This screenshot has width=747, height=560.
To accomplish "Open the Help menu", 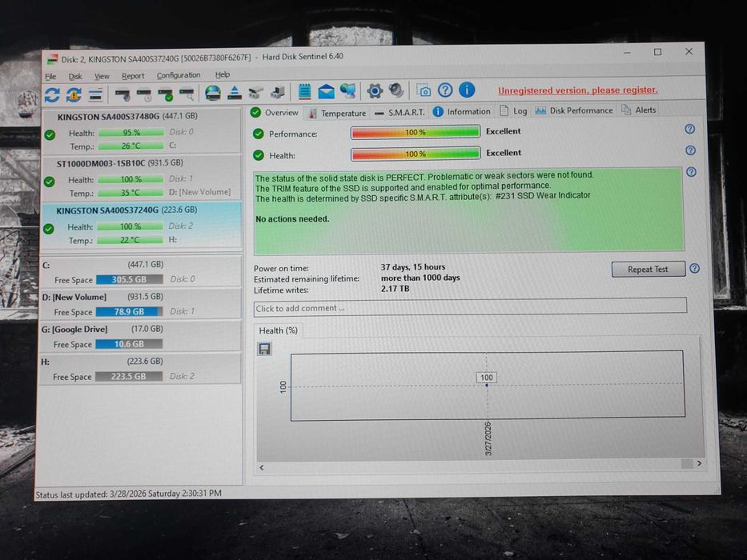I will pyautogui.click(x=223, y=74).
